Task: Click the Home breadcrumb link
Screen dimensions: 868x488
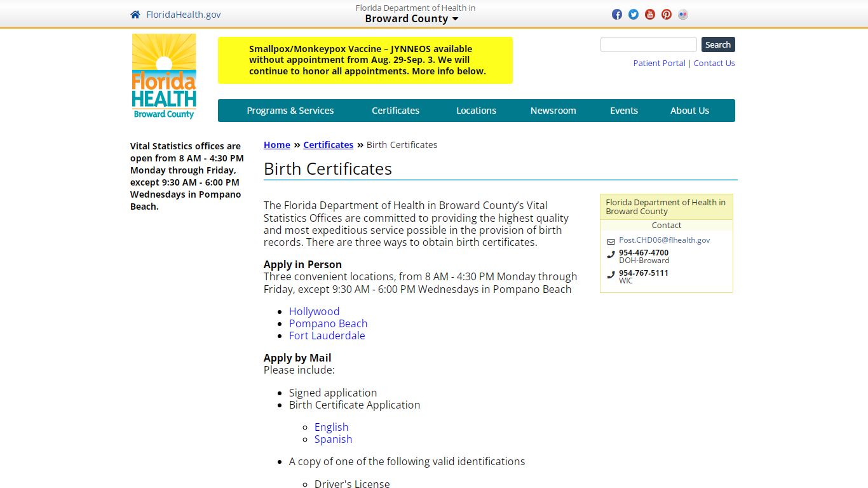Action: pyautogui.click(x=277, y=145)
